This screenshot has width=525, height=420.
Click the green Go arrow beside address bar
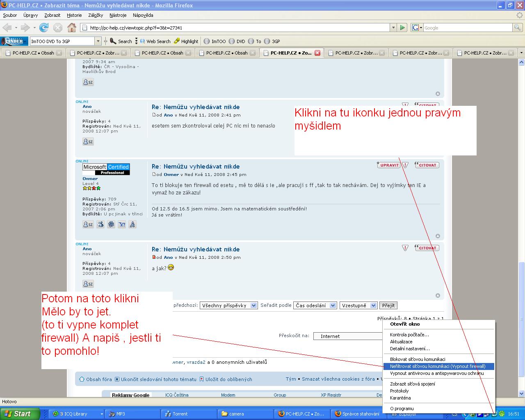[402, 27]
